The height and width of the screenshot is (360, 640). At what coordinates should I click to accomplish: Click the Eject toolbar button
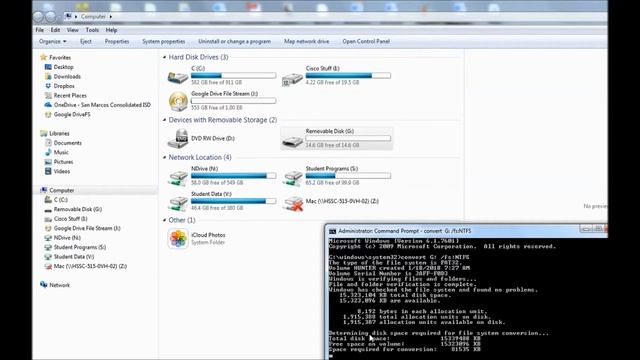point(86,41)
